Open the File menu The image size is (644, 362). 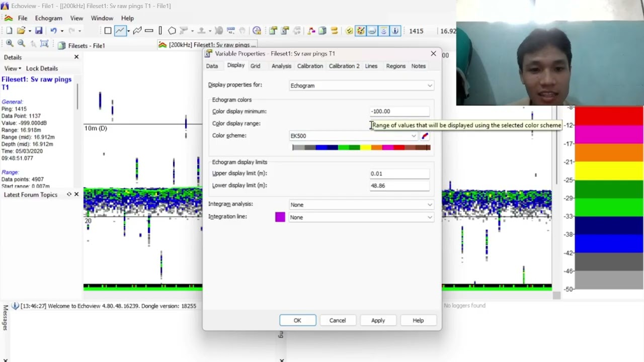click(x=23, y=18)
